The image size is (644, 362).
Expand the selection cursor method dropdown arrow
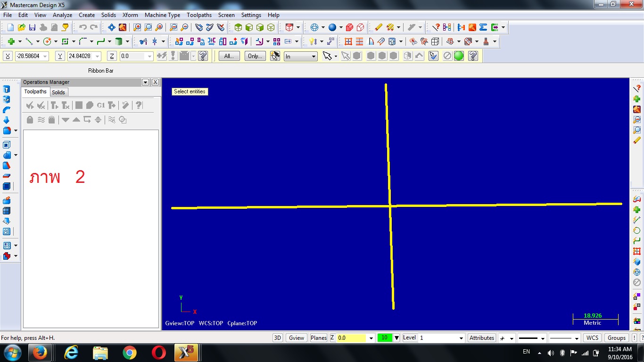pos(336,57)
